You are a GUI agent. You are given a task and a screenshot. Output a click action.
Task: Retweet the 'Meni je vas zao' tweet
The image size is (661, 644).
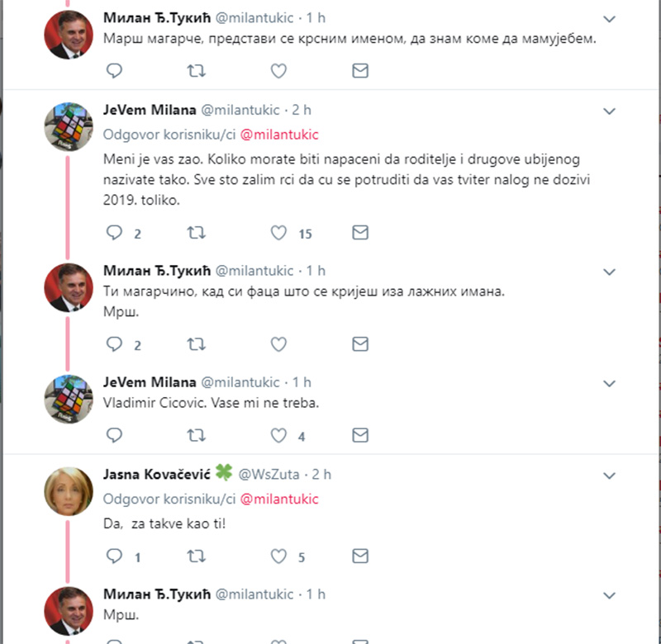click(196, 233)
